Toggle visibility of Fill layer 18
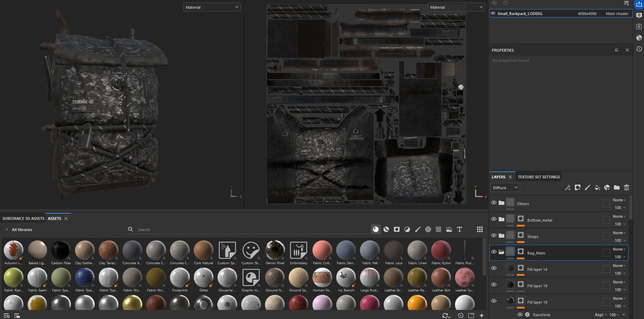Screen dimensions: 644x319 click(494, 301)
